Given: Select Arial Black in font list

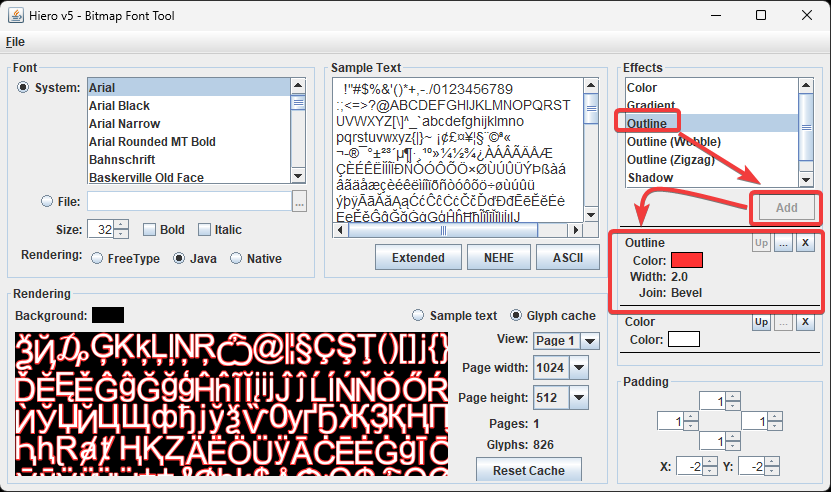Looking at the screenshot, I should tap(120, 106).
